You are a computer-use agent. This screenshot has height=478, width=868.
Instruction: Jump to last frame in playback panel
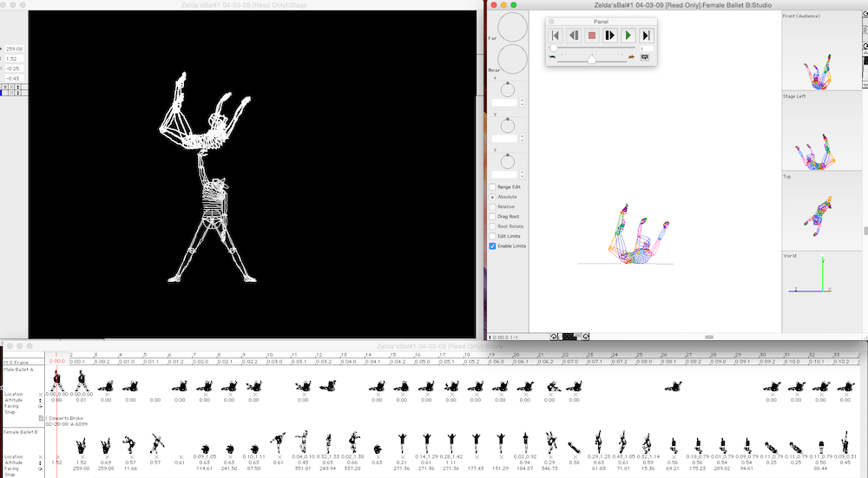click(x=646, y=36)
